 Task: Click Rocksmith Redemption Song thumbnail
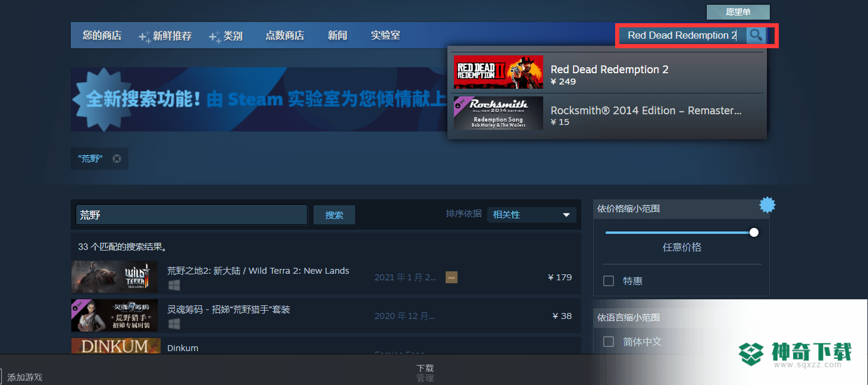[x=498, y=113]
